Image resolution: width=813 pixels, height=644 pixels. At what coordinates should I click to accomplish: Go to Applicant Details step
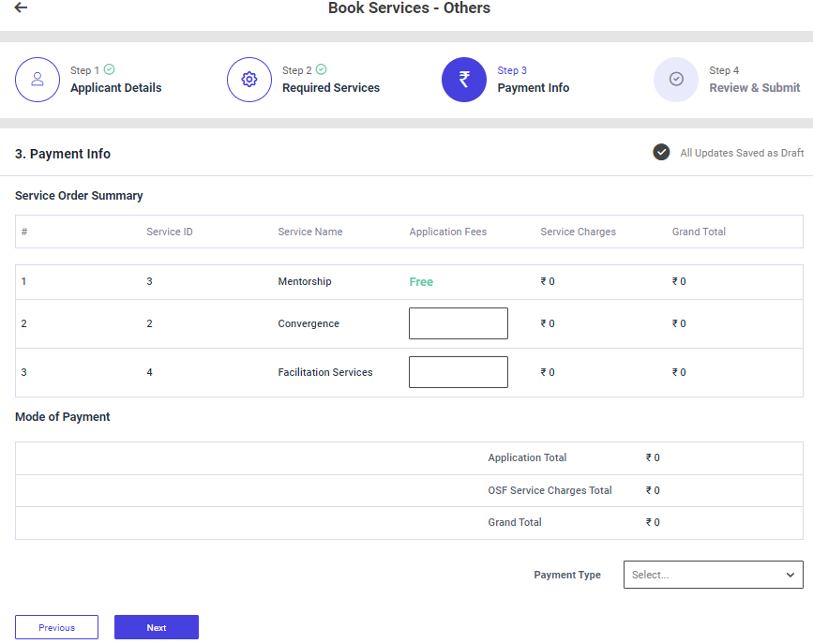pos(115,88)
